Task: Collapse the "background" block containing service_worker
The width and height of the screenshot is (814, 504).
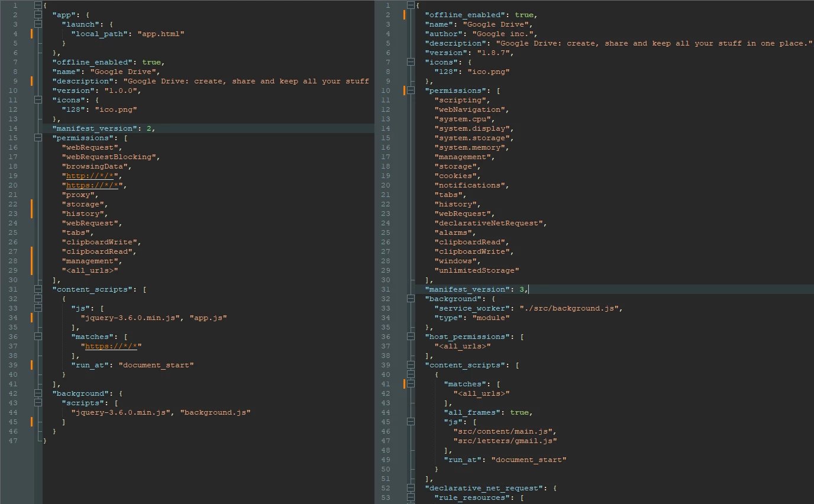Action: click(411, 299)
